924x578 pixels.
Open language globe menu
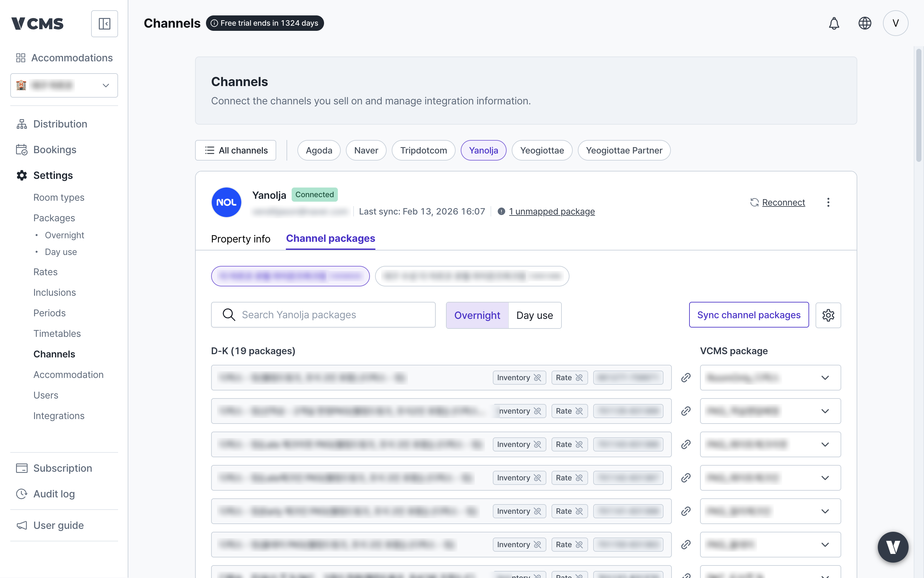click(x=864, y=23)
